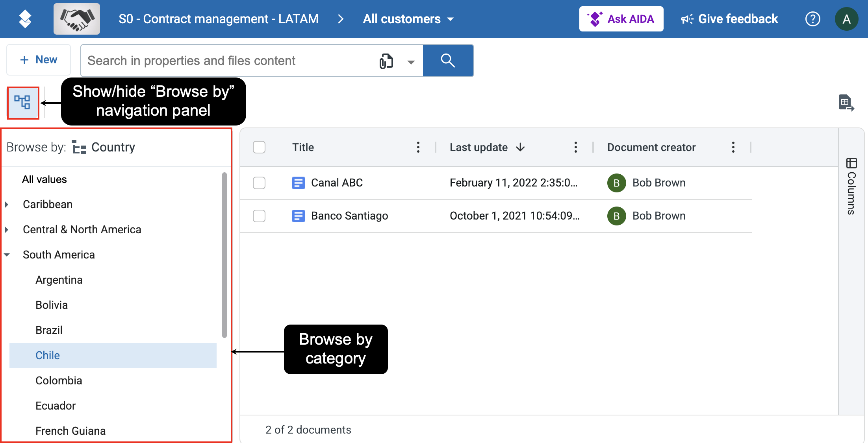The height and width of the screenshot is (443, 868).
Task: Check the Banco Santiago row checkbox
Action: (x=259, y=216)
